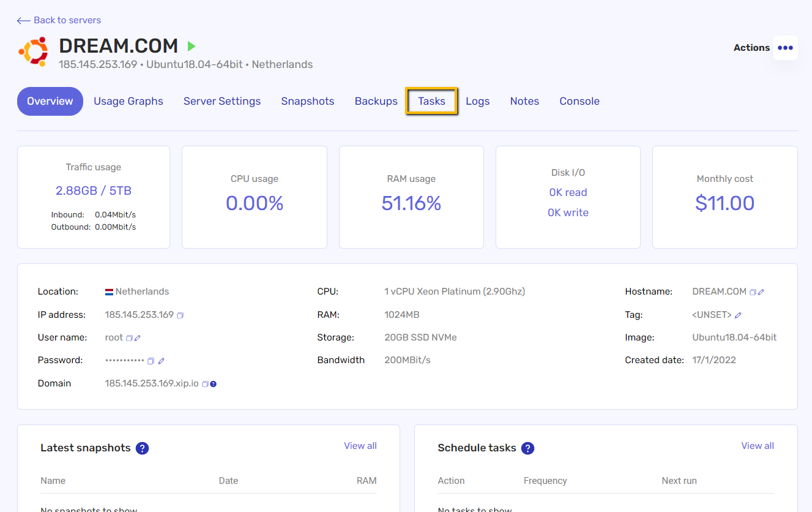Click the Outbound 0.00Mbit/s value

[115, 227]
